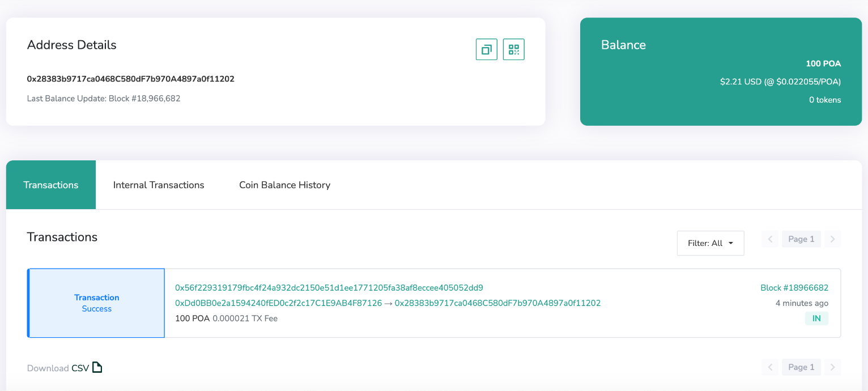Open the Filter: All dropdown
Screen dimensions: 868x391
click(710, 243)
